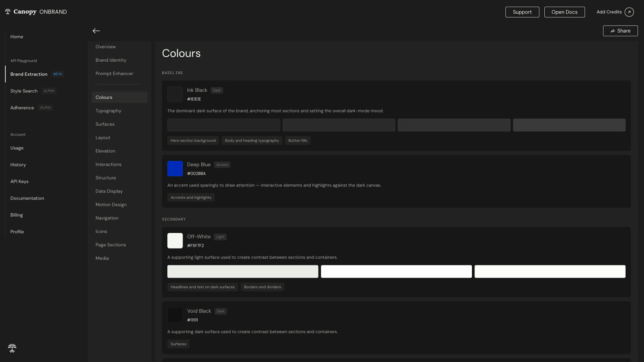This screenshot has height=362, width=644.
Task: Select the greyish Off-White shade bar
Action: tap(243, 271)
